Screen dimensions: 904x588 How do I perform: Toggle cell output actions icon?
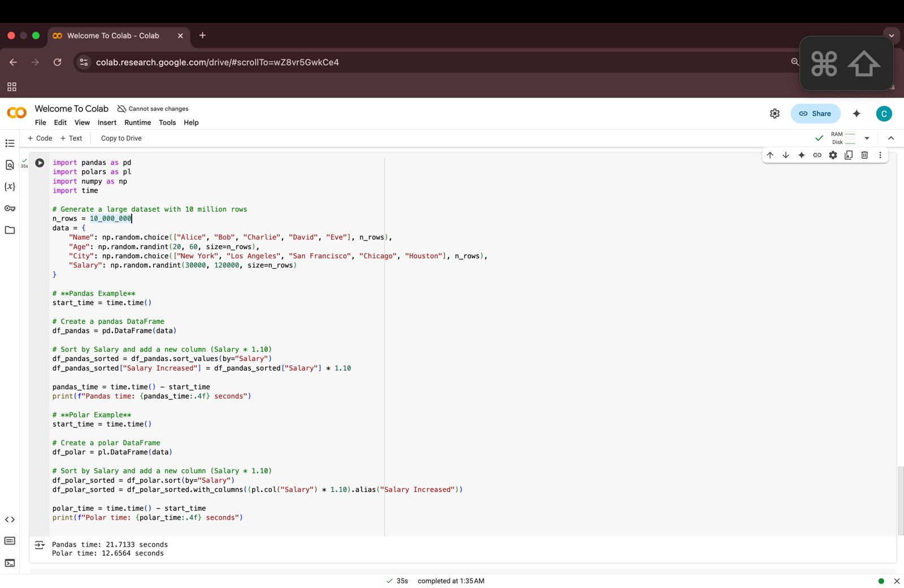[x=40, y=545]
